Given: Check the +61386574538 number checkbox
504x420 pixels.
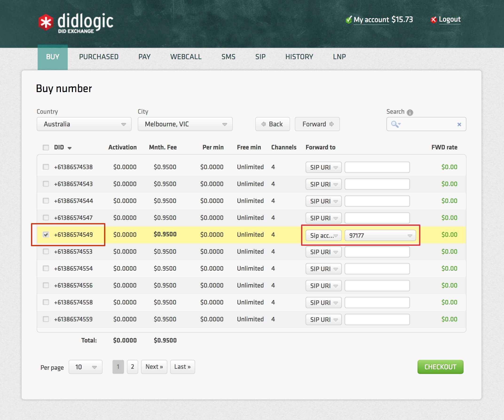Looking at the screenshot, I should point(46,167).
